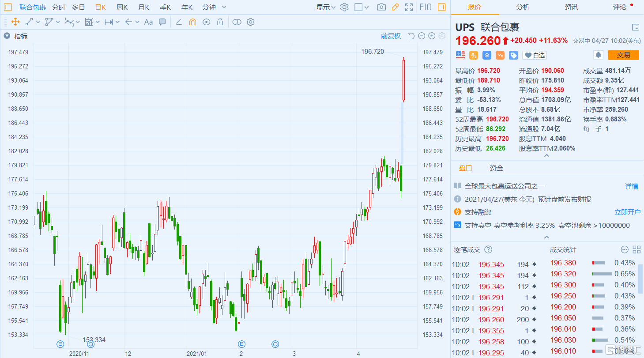The width and height of the screenshot is (644, 358).
Task: Switch to 周K weekly chart
Action: [122, 7]
